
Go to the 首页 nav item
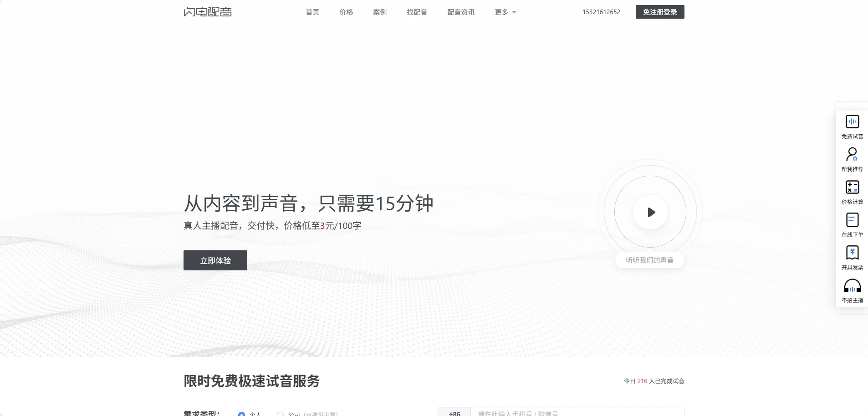(312, 12)
